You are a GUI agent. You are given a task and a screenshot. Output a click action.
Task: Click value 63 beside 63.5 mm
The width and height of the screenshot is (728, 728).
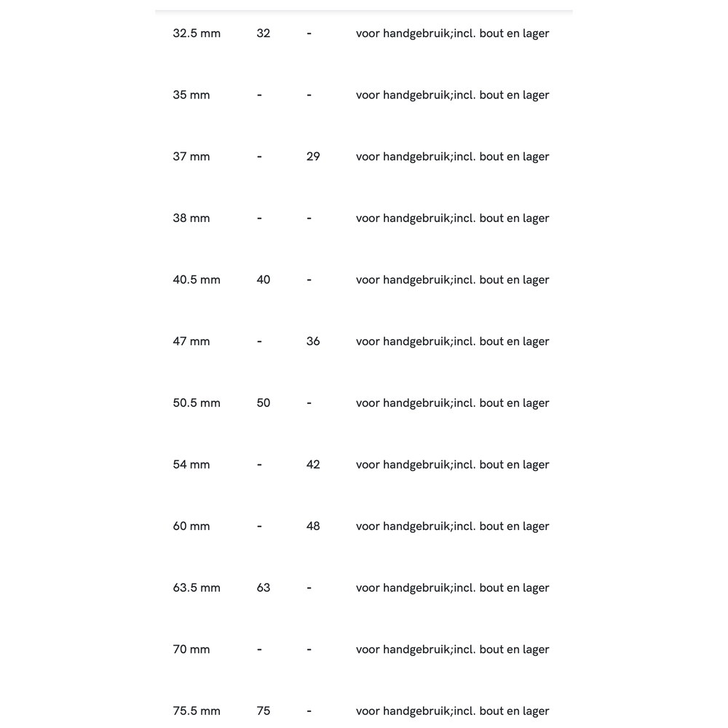tap(264, 588)
